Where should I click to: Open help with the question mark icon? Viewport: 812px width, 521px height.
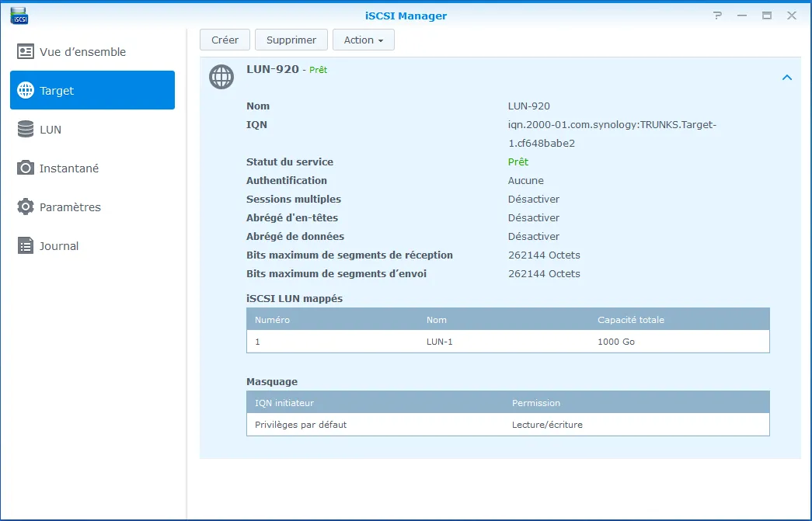[717, 16]
